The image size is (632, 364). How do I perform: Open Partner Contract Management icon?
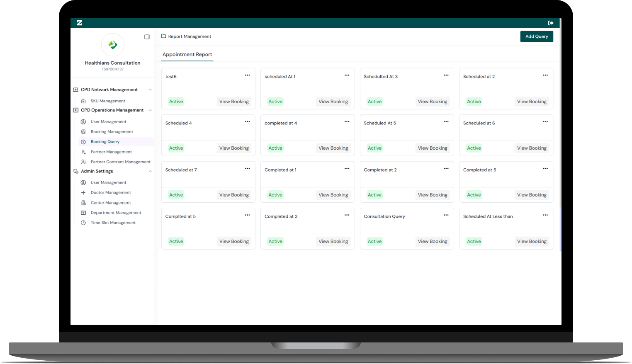click(83, 162)
